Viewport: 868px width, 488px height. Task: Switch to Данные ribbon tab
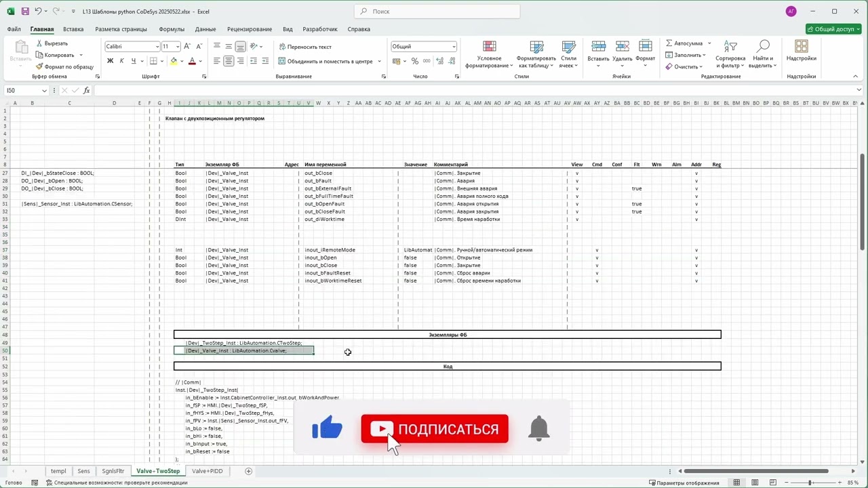pyautogui.click(x=205, y=29)
